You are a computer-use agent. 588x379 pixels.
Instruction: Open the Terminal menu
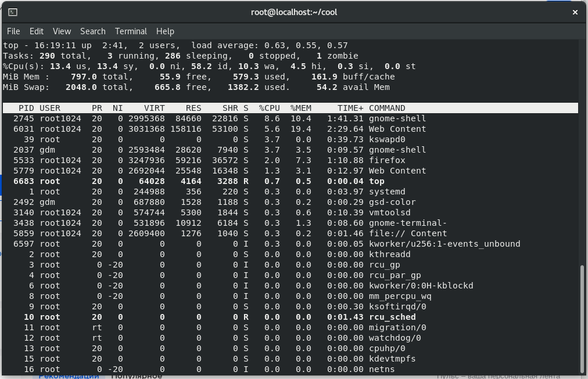click(x=131, y=31)
